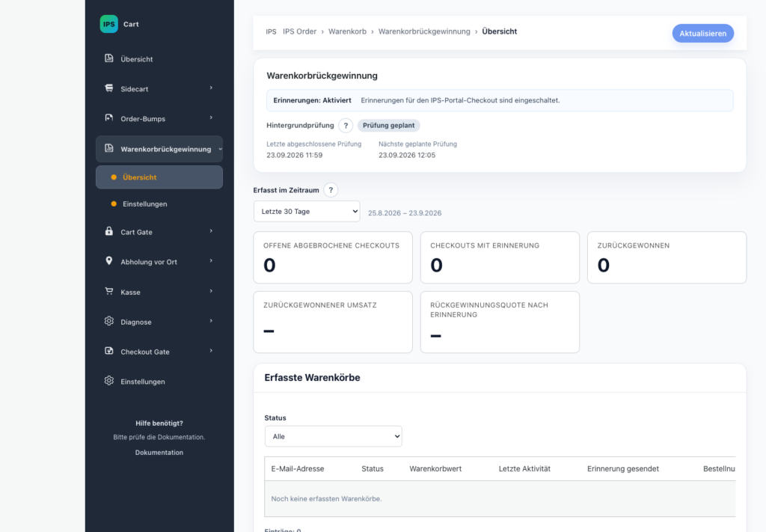The image size is (766, 532).
Task: Collapse the Warenkorbrückgewinnung menu chevron
Action: pyautogui.click(x=221, y=149)
